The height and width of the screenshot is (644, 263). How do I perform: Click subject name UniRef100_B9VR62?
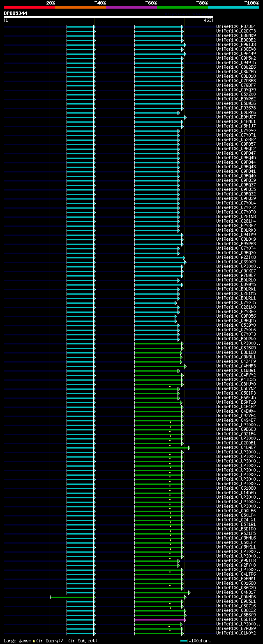[236, 99]
